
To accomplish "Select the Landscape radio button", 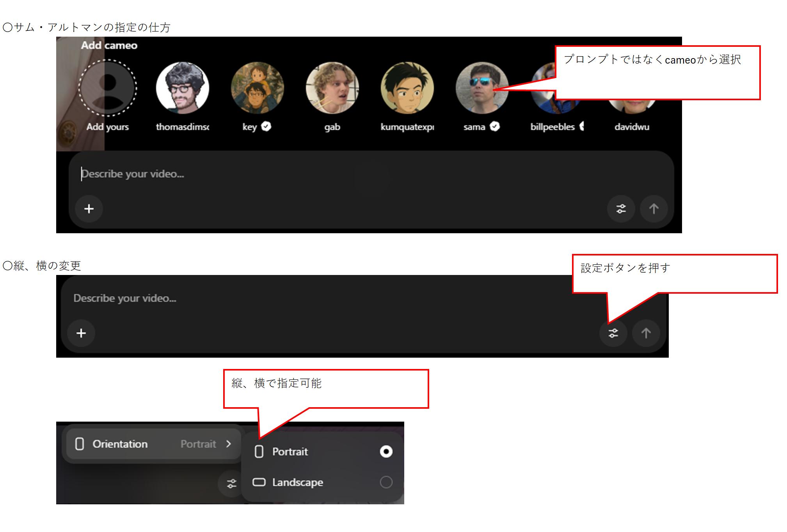I will (x=386, y=482).
